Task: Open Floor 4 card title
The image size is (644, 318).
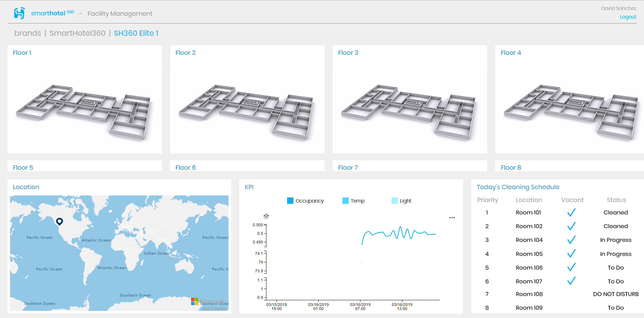Action: tap(511, 53)
